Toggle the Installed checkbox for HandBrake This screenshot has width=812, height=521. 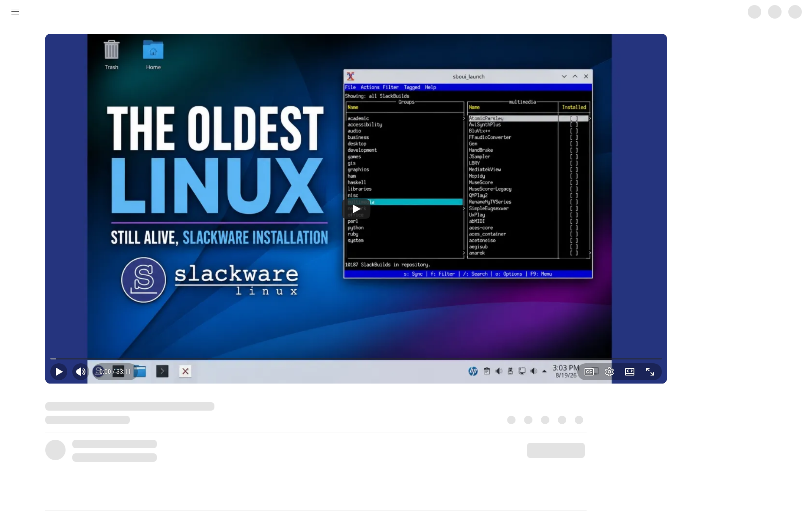pyautogui.click(x=574, y=150)
